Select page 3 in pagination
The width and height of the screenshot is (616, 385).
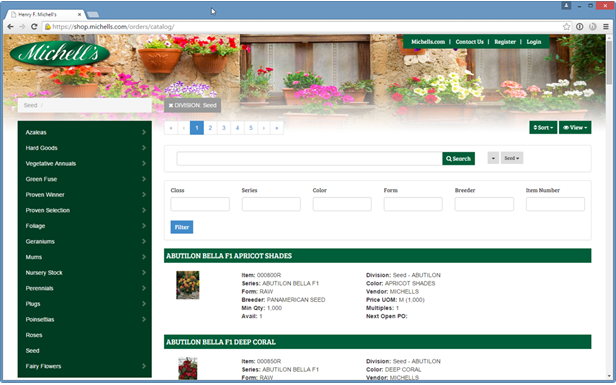[x=224, y=128]
